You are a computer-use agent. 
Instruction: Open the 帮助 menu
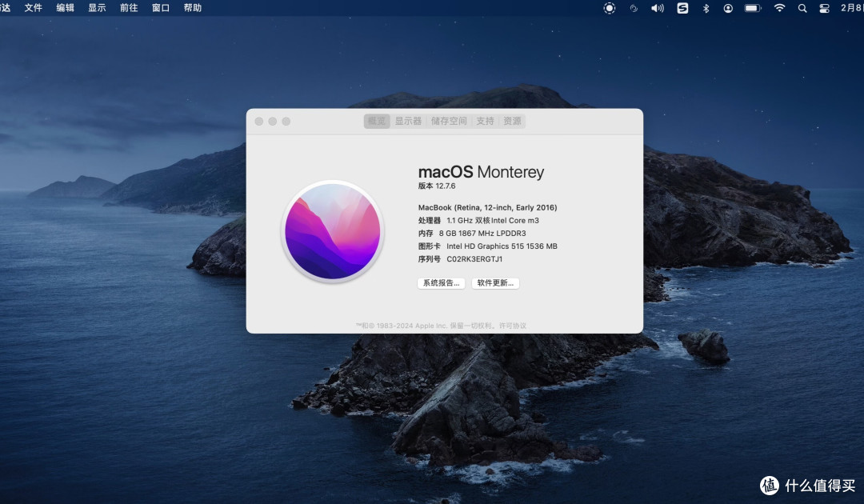coord(193,8)
